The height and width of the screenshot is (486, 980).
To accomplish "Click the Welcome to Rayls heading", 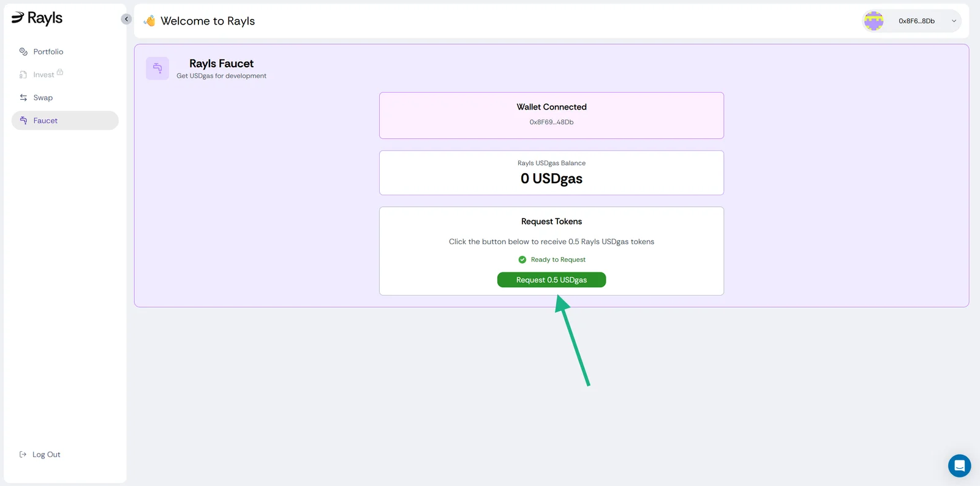I will [208, 21].
